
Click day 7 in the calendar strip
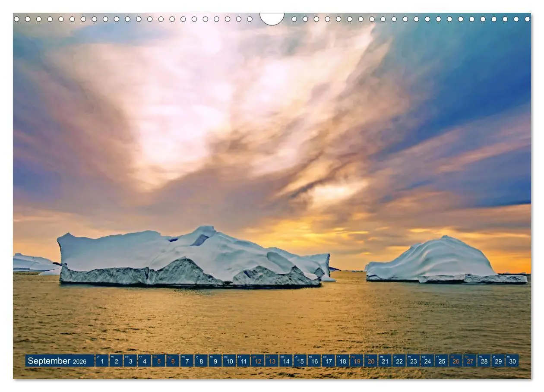pos(187,361)
